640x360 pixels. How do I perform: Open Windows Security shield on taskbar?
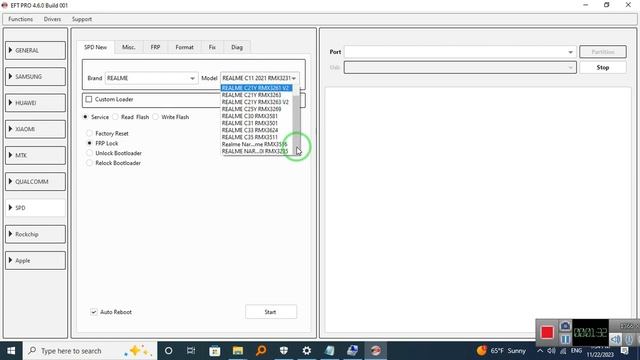tap(284, 351)
